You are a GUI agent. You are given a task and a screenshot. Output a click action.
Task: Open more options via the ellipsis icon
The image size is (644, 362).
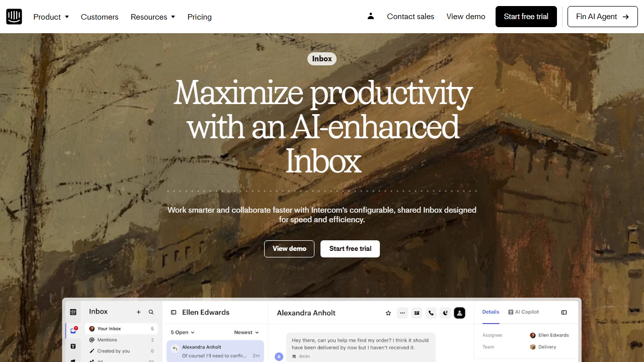point(403,313)
